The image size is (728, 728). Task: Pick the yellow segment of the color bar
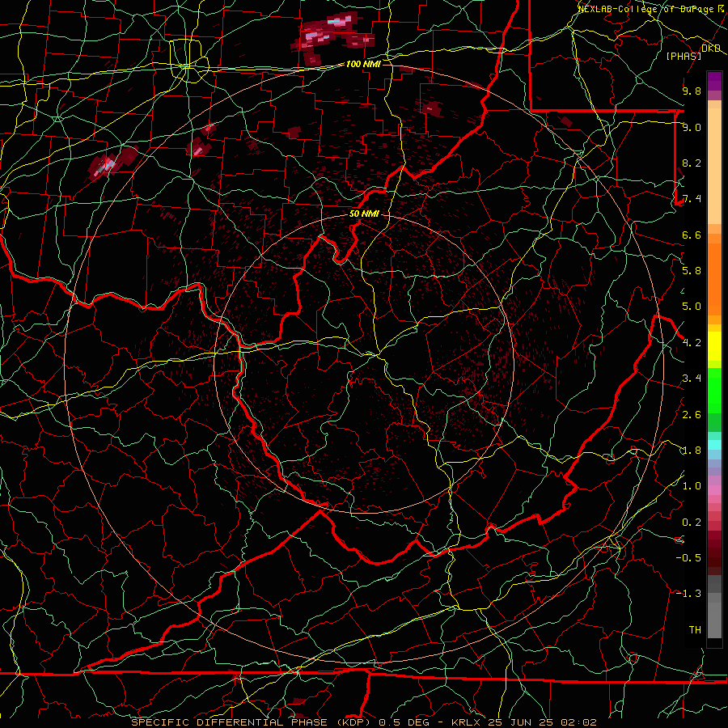[x=714, y=346]
